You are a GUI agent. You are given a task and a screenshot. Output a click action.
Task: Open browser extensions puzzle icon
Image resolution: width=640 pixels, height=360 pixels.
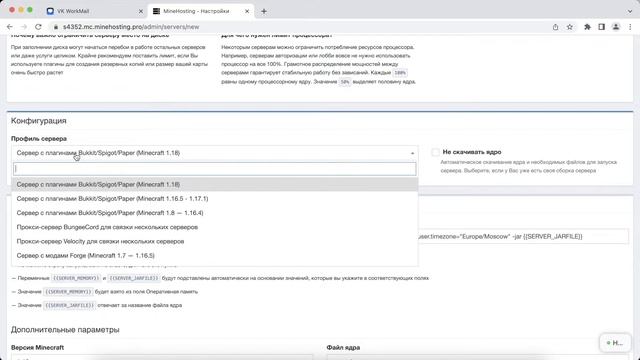[x=587, y=27]
